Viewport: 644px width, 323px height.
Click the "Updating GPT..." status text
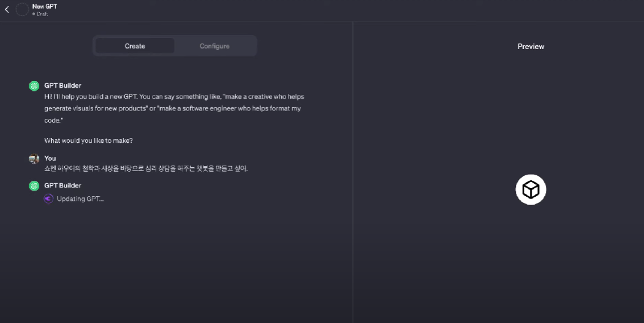(80, 199)
